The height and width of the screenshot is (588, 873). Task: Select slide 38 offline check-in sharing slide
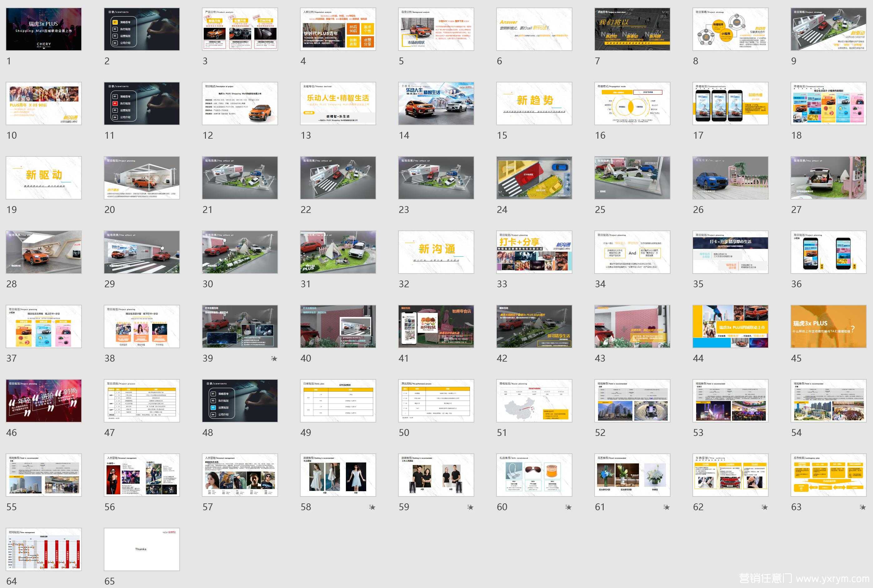point(142,326)
